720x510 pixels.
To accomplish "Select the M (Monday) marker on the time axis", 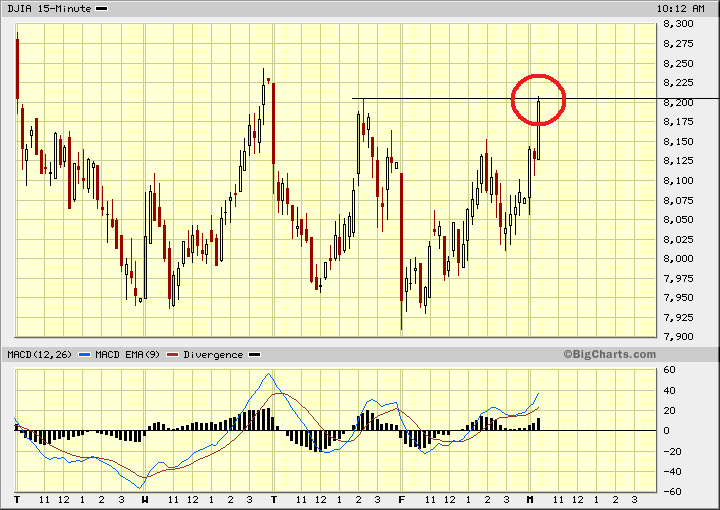I will tap(530, 498).
